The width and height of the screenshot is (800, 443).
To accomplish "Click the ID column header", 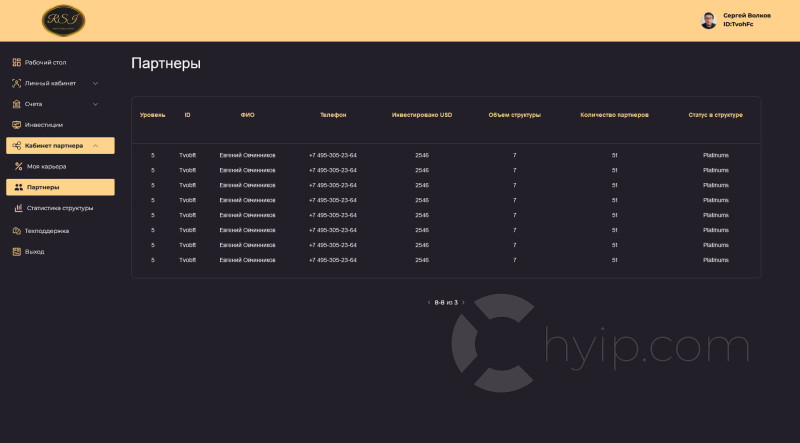I will 187,115.
